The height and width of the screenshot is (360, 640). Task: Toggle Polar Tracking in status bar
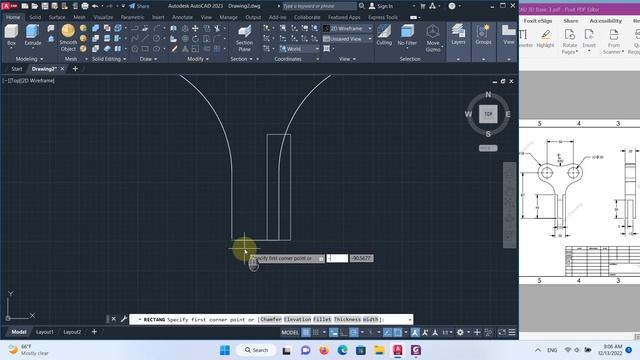(x=354, y=332)
